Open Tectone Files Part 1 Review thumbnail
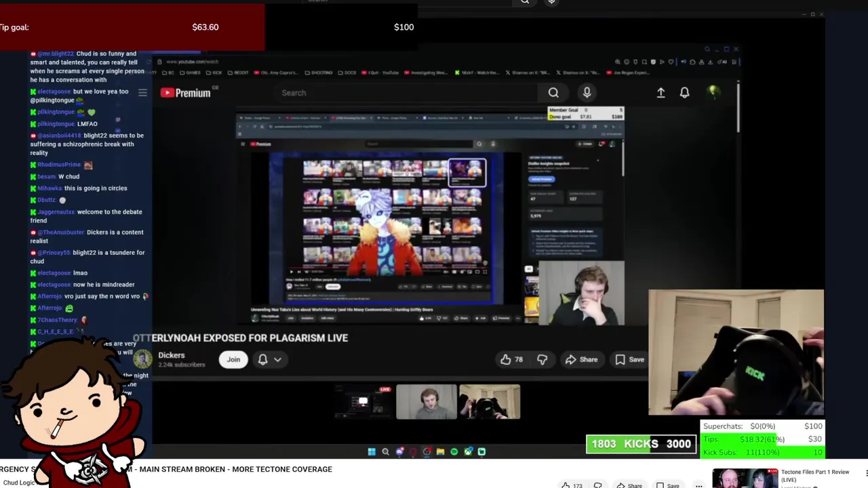Viewport: 868px width, 488px height. 745,478
